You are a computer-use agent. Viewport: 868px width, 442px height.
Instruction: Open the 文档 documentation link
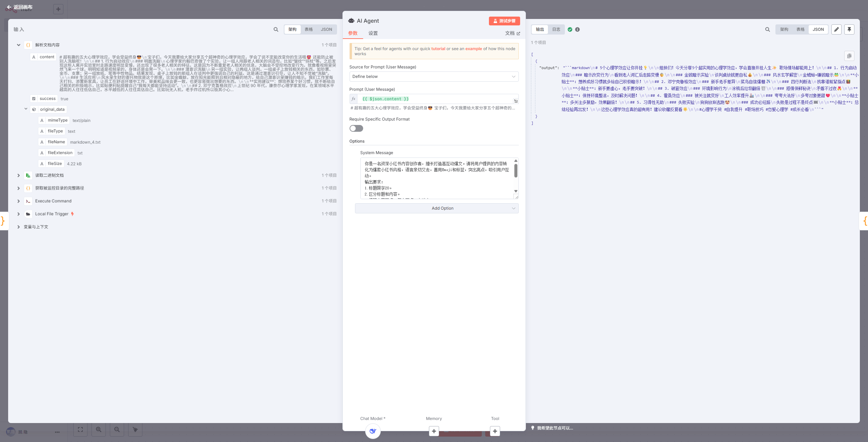point(512,33)
